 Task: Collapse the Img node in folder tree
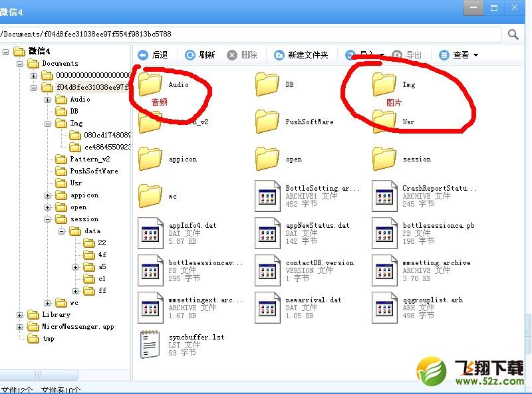[x=47, y=124]
